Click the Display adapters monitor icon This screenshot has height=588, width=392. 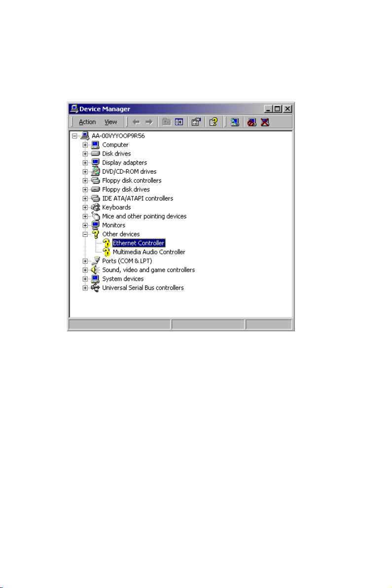tap(96, 163)
